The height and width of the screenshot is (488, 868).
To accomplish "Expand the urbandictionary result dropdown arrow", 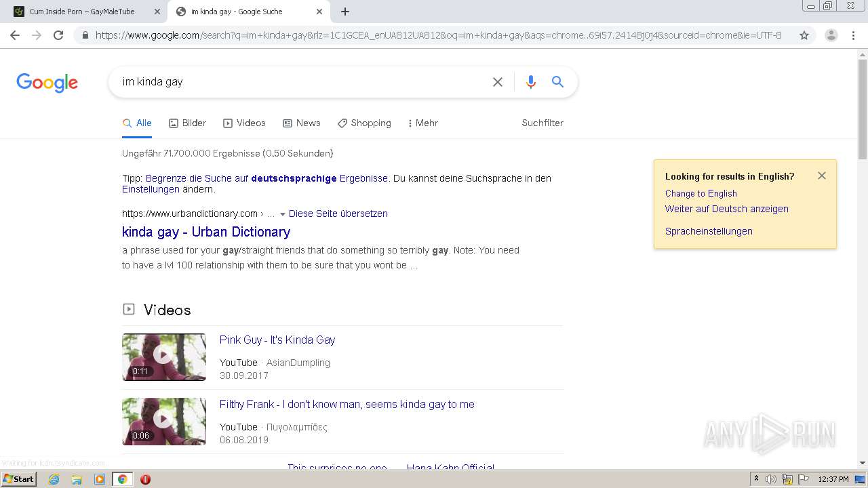I will (283, 214).
